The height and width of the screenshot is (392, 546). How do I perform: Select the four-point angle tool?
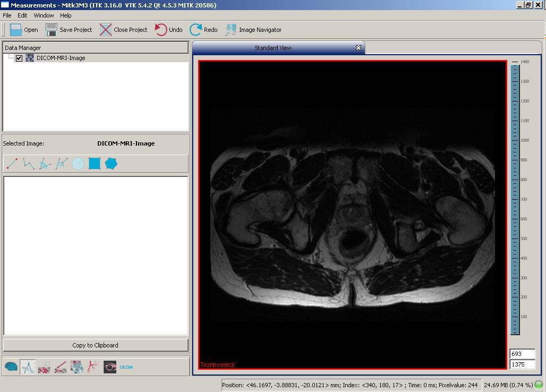(62, 164)
